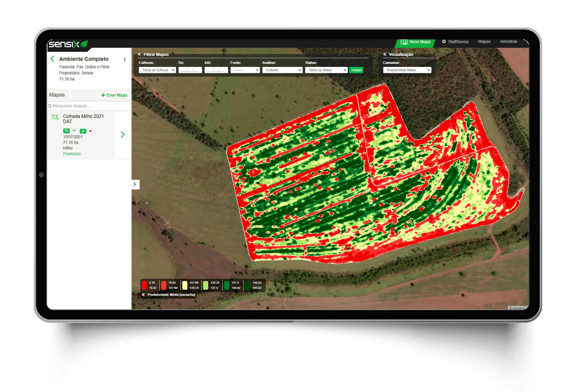
Task: Click the Até date field
Action: [x=216, y=70]
